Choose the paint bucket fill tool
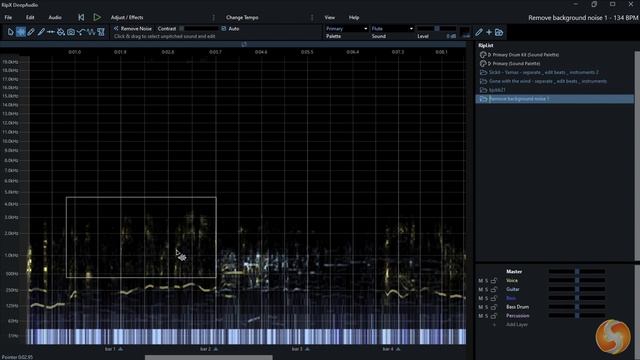The image size is (640, 360). point(61,32)
